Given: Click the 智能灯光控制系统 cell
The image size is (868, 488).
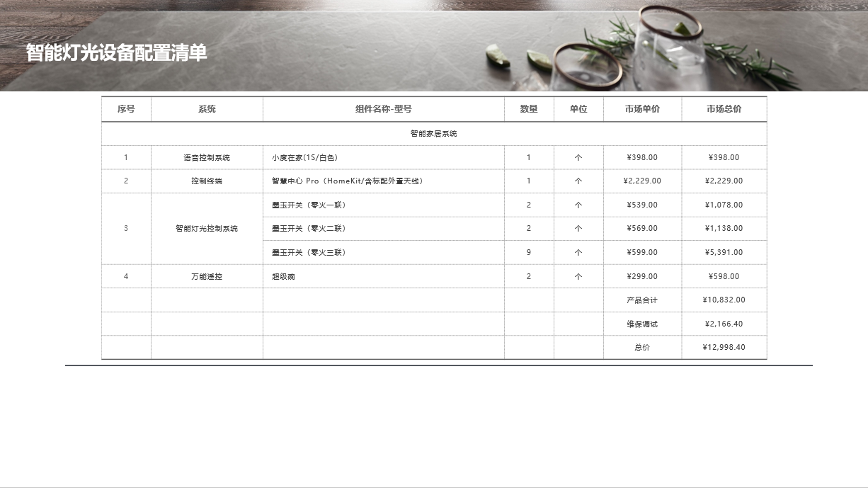Looking at the screenshot, I should (207, 229).
